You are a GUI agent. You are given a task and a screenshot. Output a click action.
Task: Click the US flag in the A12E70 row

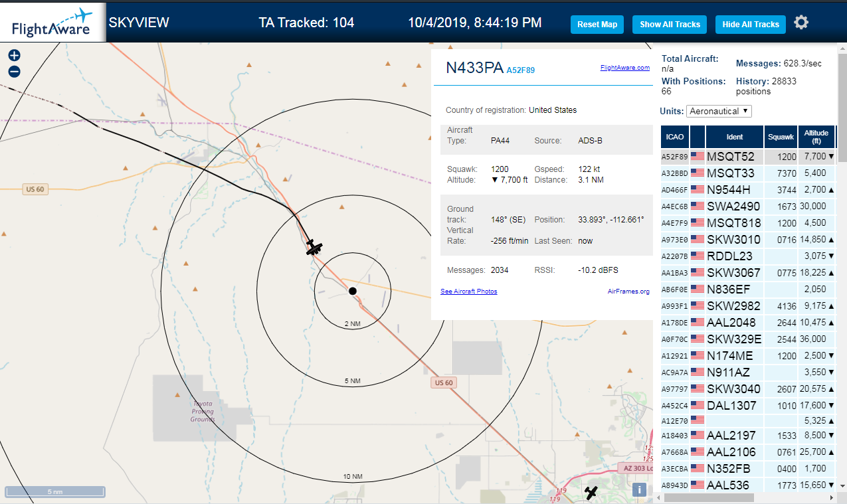698,420
